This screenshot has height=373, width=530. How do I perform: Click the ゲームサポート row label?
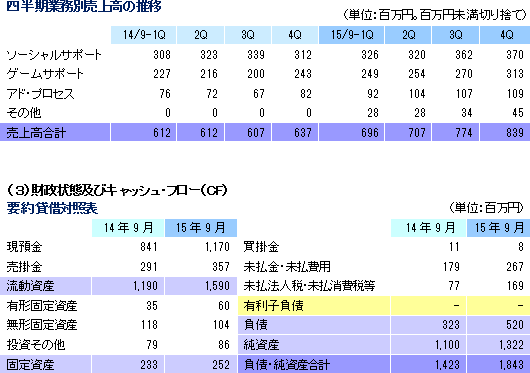[x=45, y=74]
